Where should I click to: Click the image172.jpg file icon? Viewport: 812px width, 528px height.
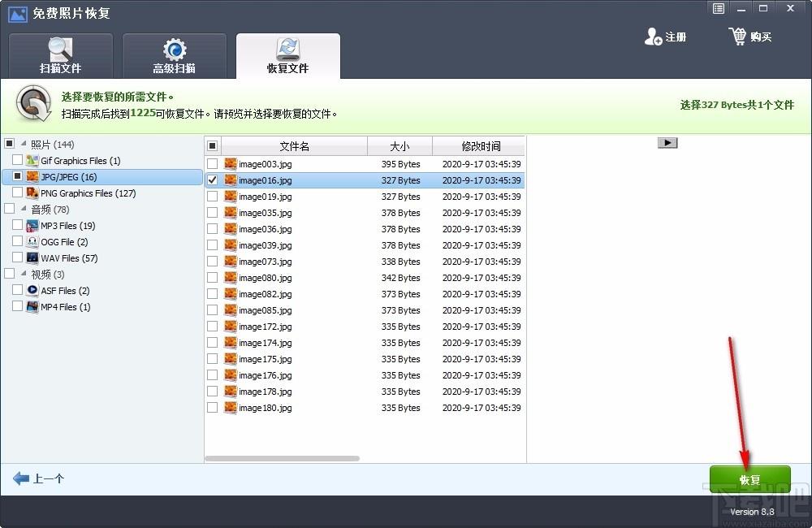231,326
